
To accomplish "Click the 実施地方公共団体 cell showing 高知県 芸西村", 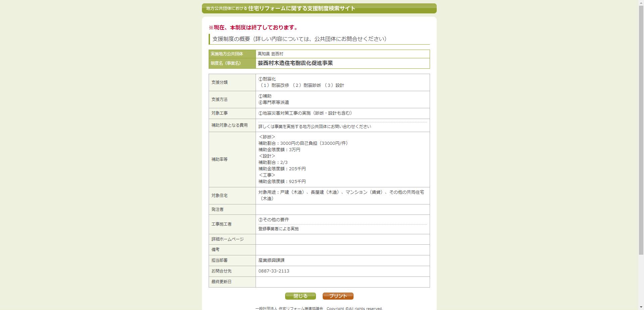I will (x=270, y=54).
